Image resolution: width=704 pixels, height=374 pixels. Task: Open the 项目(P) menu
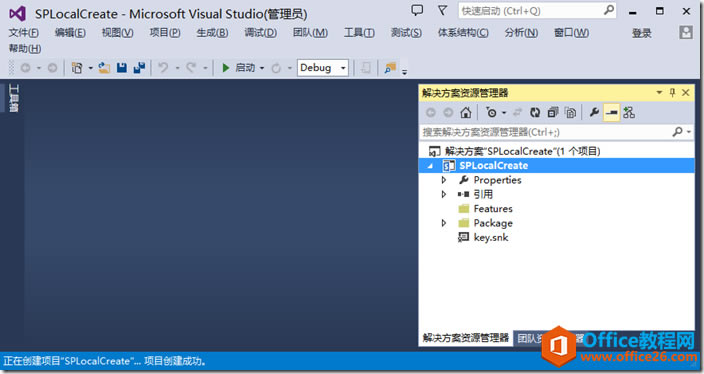165,32
